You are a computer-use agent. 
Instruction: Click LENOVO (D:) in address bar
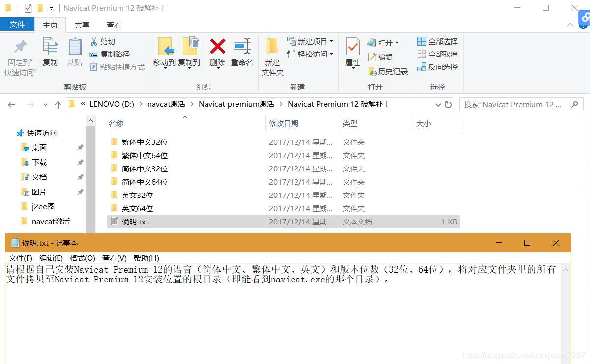coord(112,104)
